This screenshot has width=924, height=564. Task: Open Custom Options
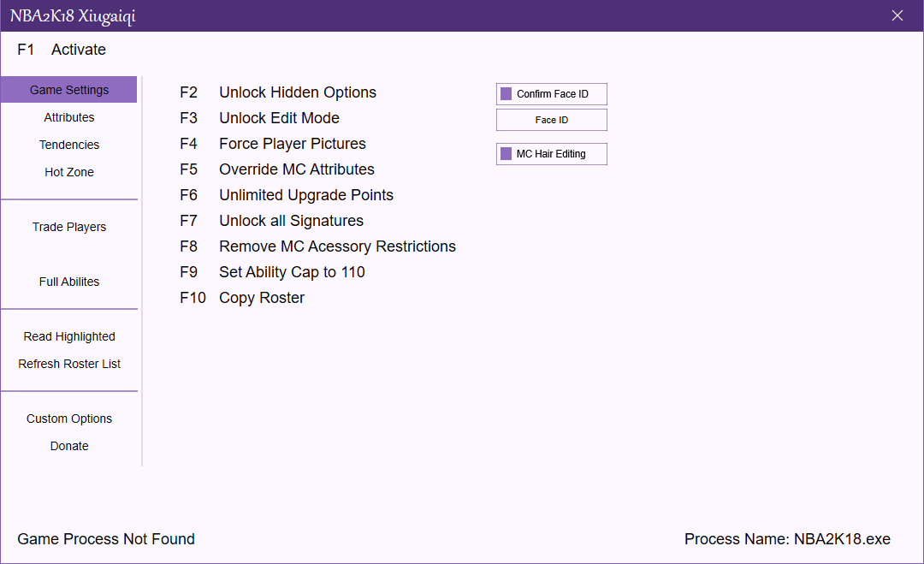69,419
